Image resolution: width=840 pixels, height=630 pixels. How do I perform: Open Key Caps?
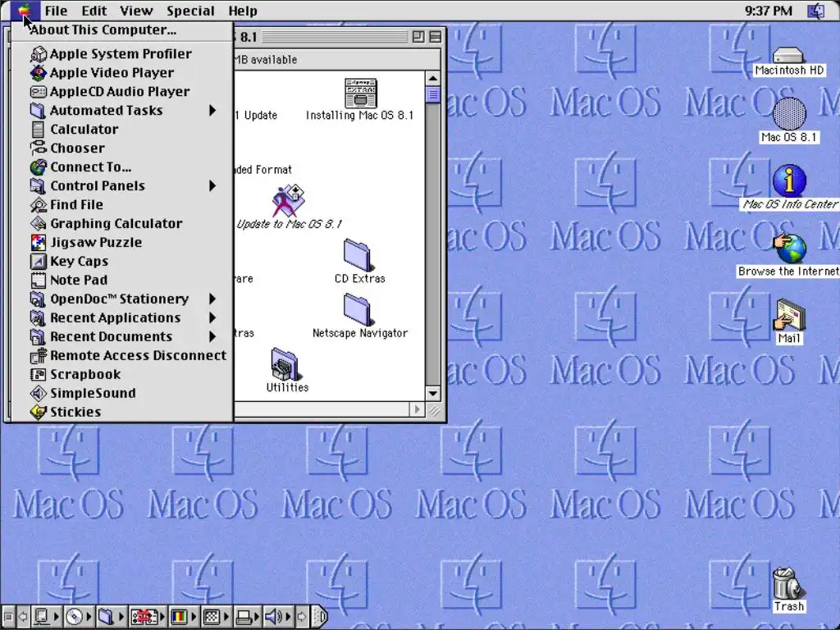coord(122,261)
